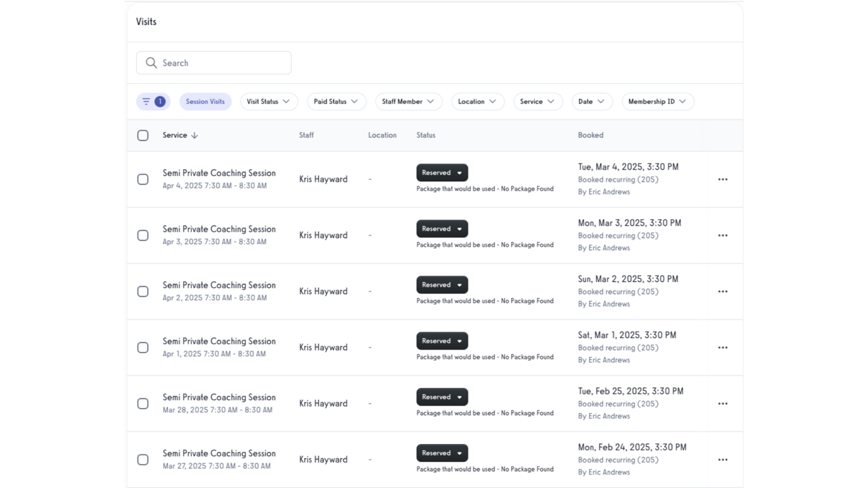Click Kris Hayward on the Apr 3 visit row

pyautogui.click(x=323, y=235)
